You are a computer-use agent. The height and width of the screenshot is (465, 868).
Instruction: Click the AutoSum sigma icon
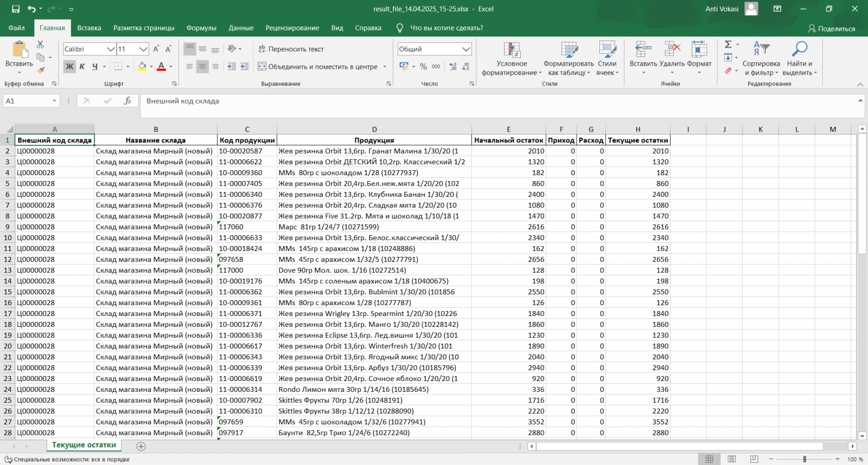click(x=728, y=44)
